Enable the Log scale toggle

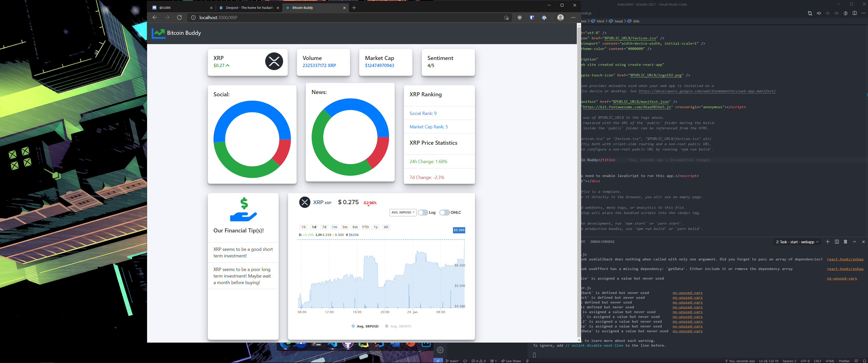423,213
